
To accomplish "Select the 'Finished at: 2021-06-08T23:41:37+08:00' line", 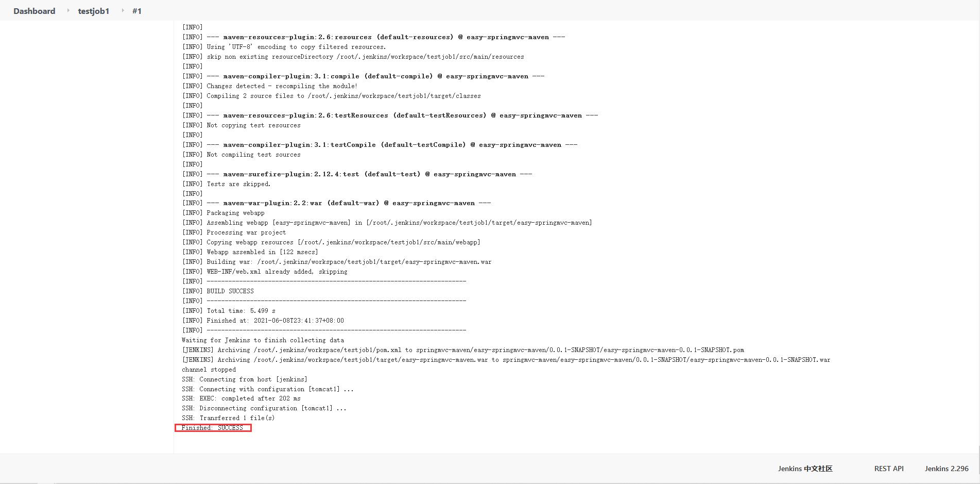I will point(263,321).
